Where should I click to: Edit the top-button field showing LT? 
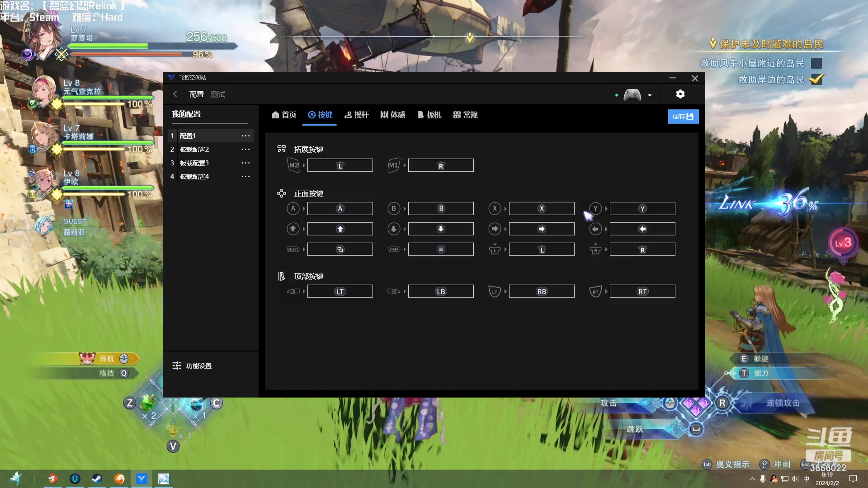point(340,291)
